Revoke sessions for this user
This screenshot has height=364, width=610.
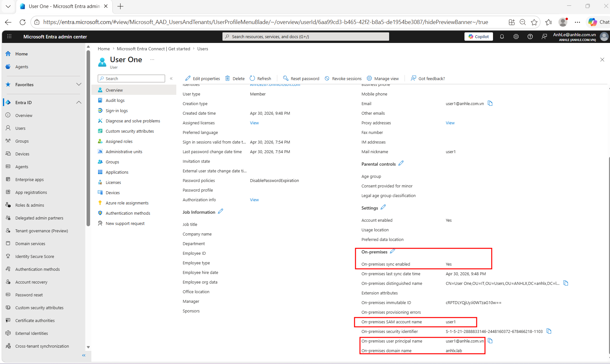pos(343,79)
